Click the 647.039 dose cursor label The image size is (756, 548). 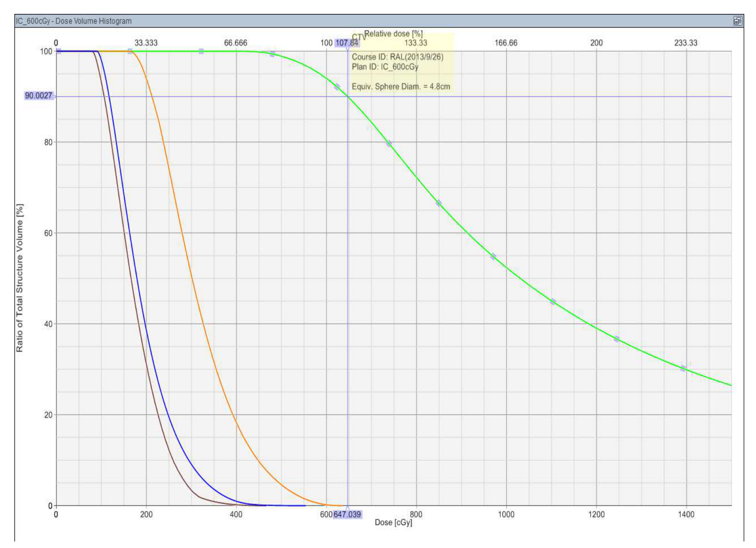[x=347, y=515]
